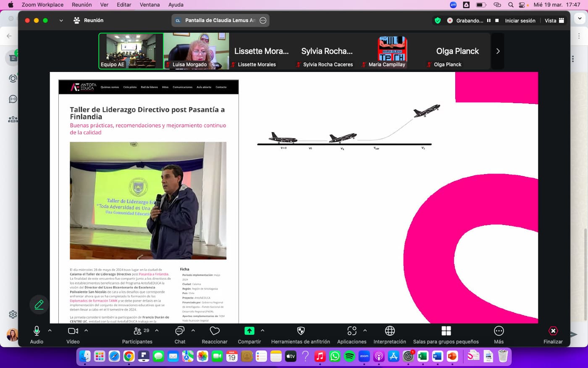Image resolution: width=588 pixels, height=368 pixels.
Task: Open Microsoft Excel from the Dock
Action: 423,356
